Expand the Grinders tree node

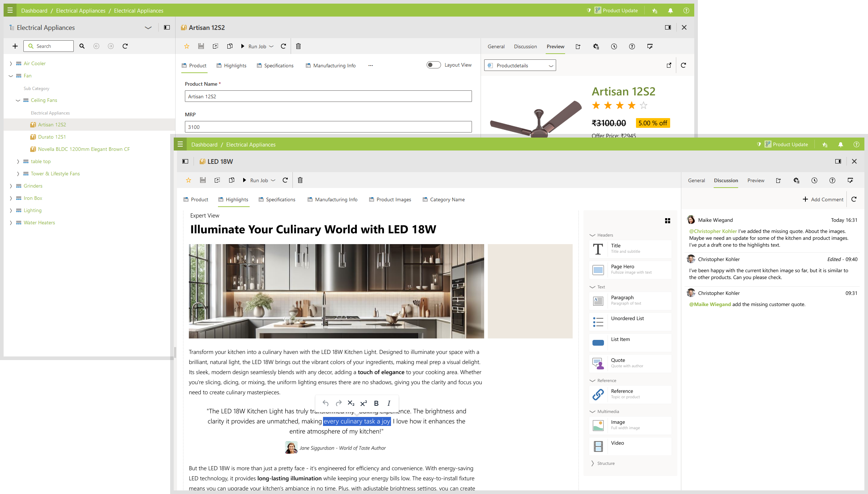coord(11,186)
